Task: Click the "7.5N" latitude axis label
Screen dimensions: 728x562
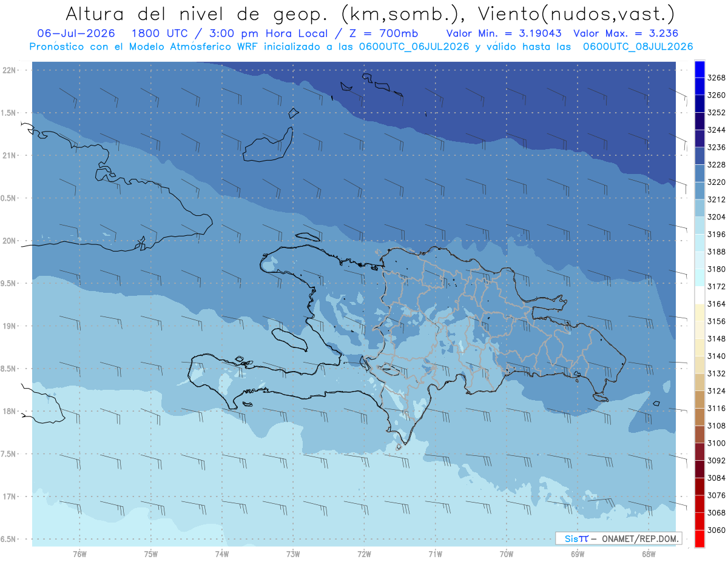Action: coord(9,454)
